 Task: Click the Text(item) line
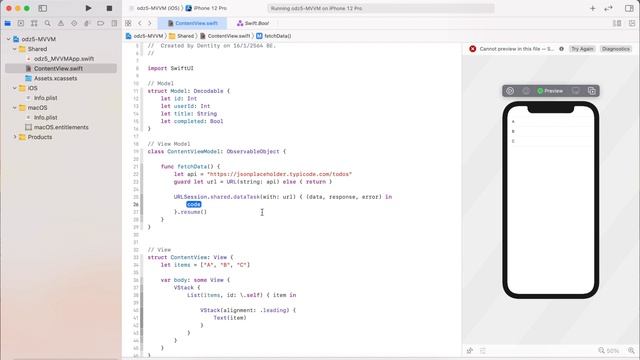tap(230, 318)
